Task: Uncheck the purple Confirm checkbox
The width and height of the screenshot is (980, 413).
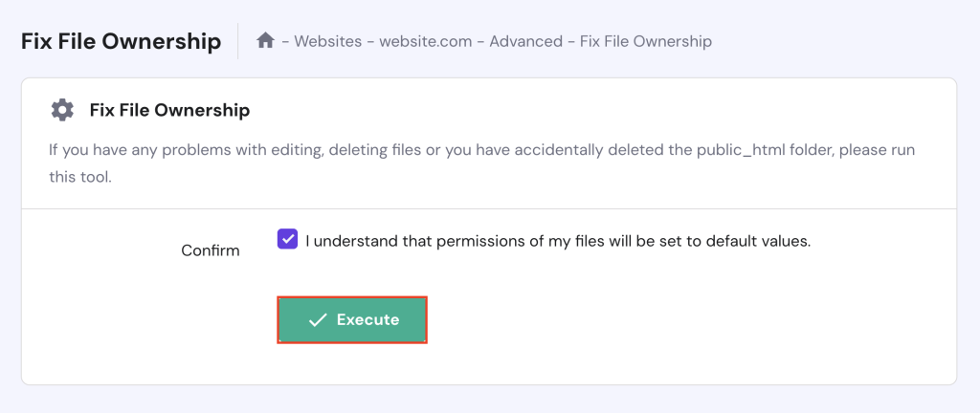Action: click(x=287, y=240)
